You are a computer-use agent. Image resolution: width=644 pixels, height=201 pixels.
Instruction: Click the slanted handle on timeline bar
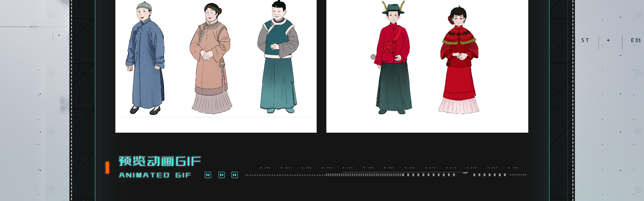pyautogui.click(x=465, y=173)
